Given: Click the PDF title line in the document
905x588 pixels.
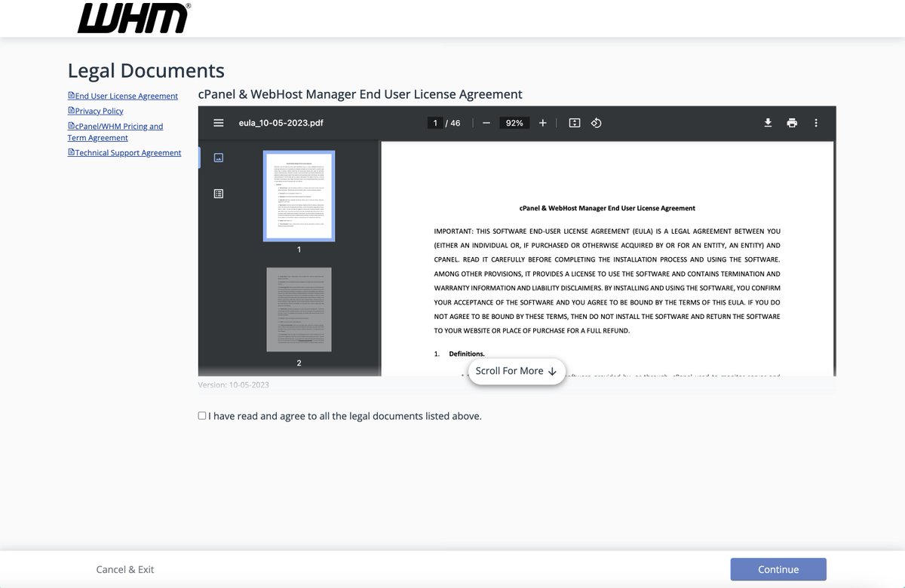Looking at the screenshot, I should pyautogui.click(x=607, y=208).
